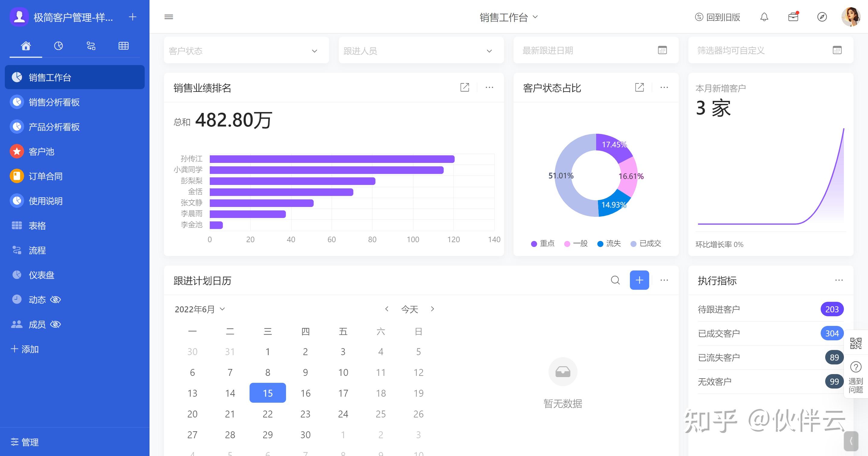Expand the 跟进人员 dropdown

point(421,51)
